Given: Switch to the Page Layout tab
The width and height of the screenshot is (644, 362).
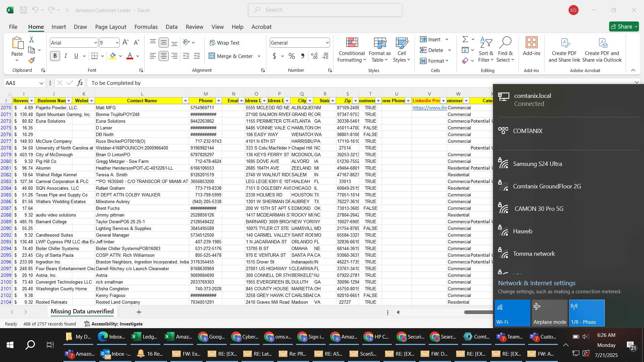Looking at the screenshot, I should [x=111, y=27].
